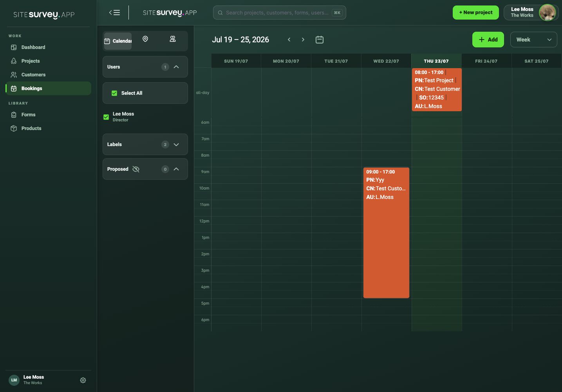Image resolution: width=562 pixels, height=392 pixels.
Task: Click the Customers people icon
Action: (14, 75)
